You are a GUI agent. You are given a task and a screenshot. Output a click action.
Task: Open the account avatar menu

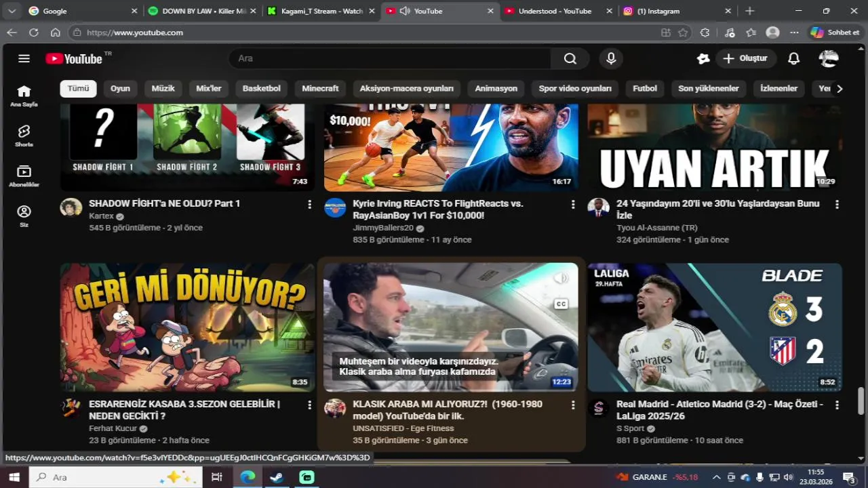829,58
